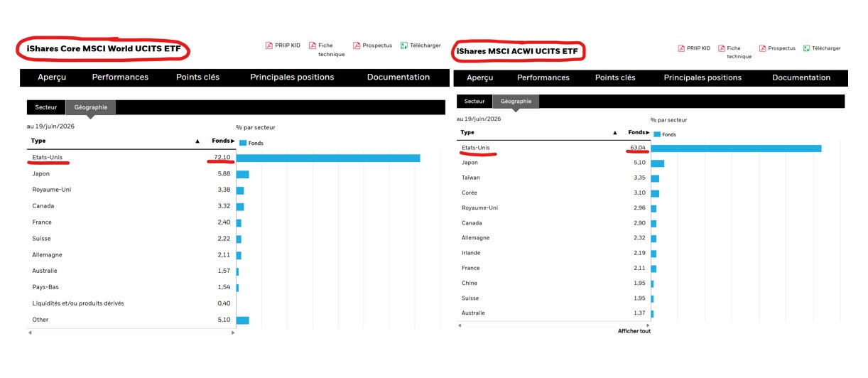Open Principales positions in MSCI ACWI ETF page
The height and width of the screenshot is (378, 868).
[x=702, y=77]
